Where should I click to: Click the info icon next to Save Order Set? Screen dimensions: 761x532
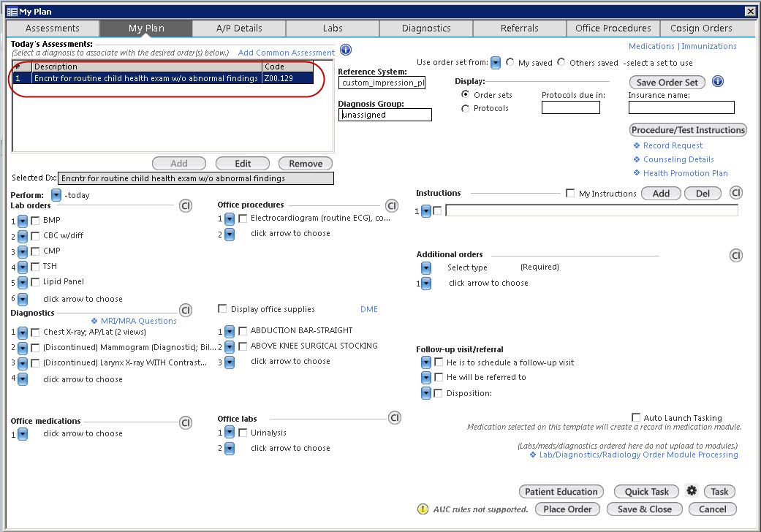point(717,81)
